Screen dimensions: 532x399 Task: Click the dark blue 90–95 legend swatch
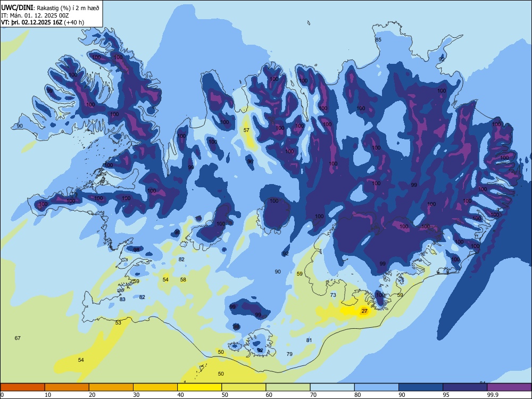pyautogui.click(x=421, y=387)
